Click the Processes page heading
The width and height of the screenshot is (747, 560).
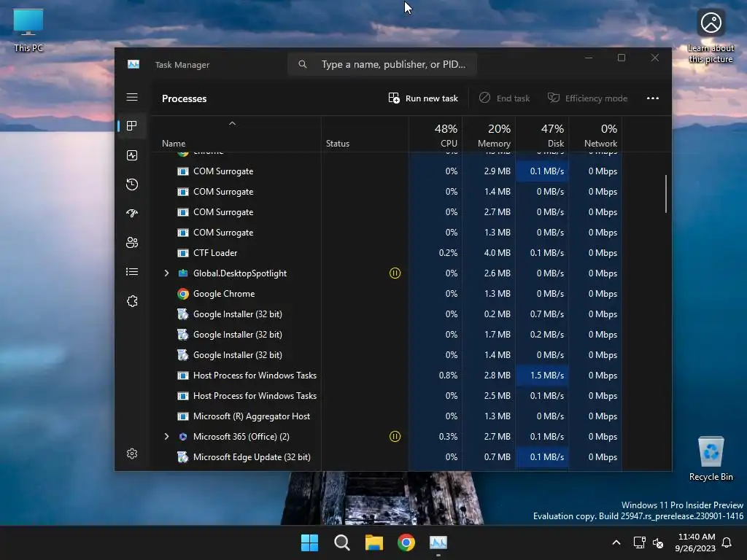tap(185, 98)
